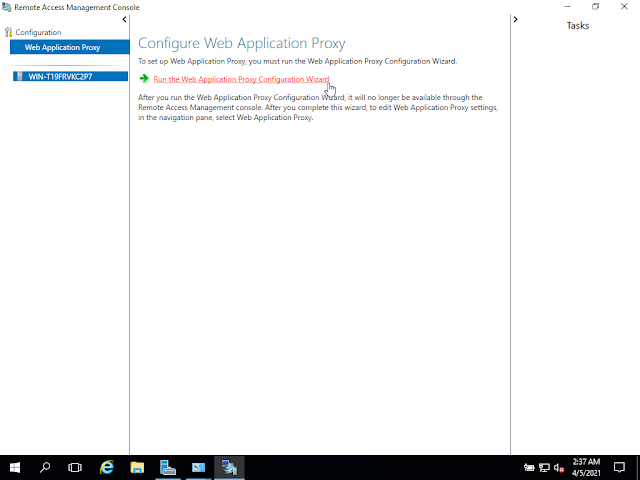The height and width of the screenshot is (480, 640).
Task: Collapse the left navigation pane arrow
Action: (x=124, y=19)
